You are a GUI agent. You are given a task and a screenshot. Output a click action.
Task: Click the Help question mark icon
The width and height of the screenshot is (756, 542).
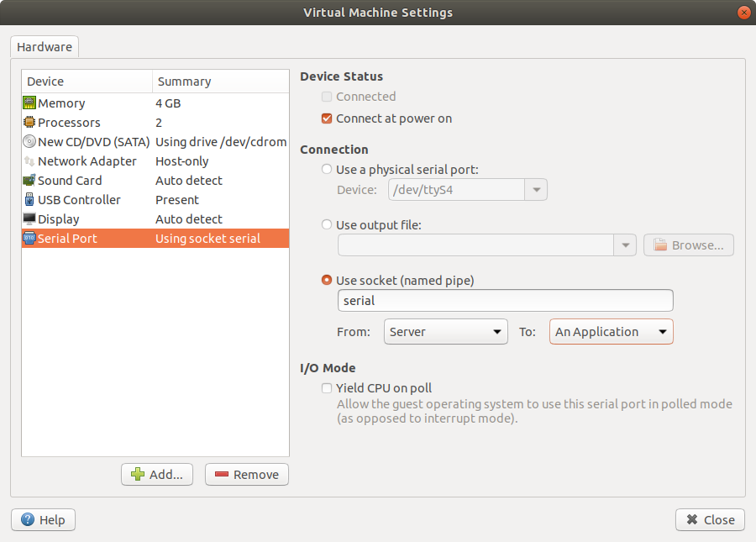coord(29,519)
